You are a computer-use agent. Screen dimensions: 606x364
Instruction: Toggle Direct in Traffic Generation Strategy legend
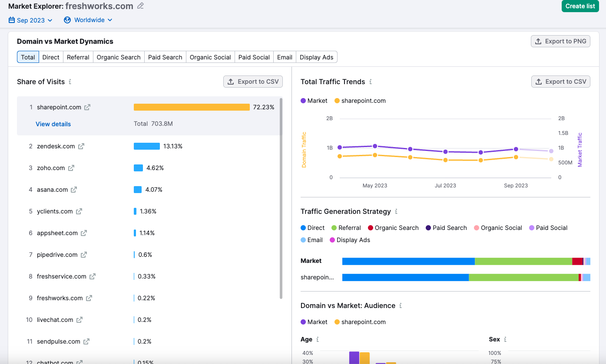pyautogui.click(x=312, y=228)
